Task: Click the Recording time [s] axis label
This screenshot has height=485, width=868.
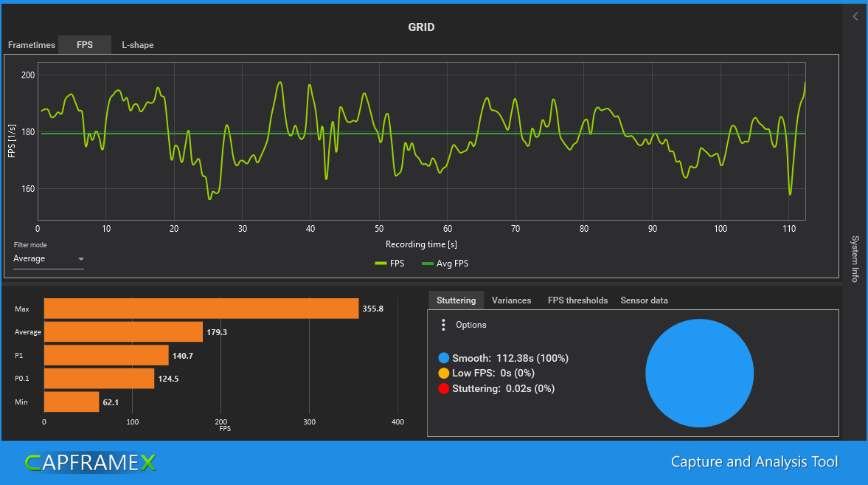Action: pos(421,244)
